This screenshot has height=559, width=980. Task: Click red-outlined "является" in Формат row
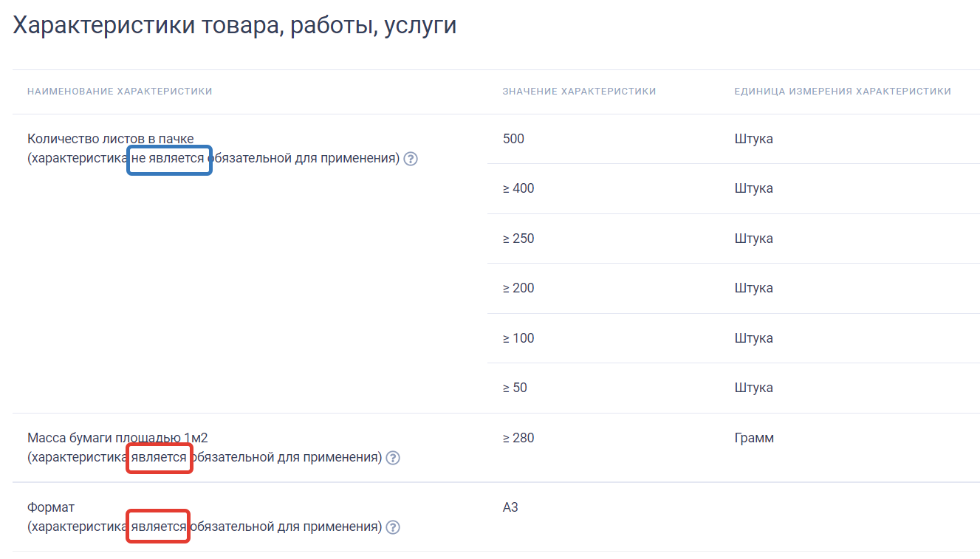(x=158, y=527)
